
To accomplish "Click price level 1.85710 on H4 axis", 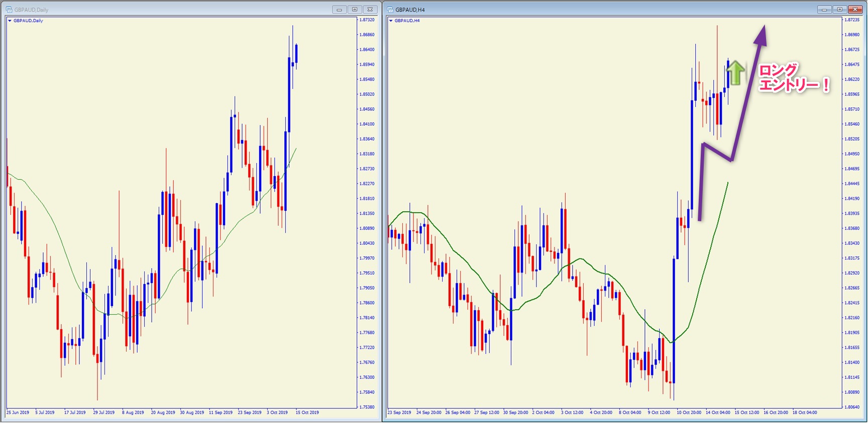I will [x=851, y=109].
